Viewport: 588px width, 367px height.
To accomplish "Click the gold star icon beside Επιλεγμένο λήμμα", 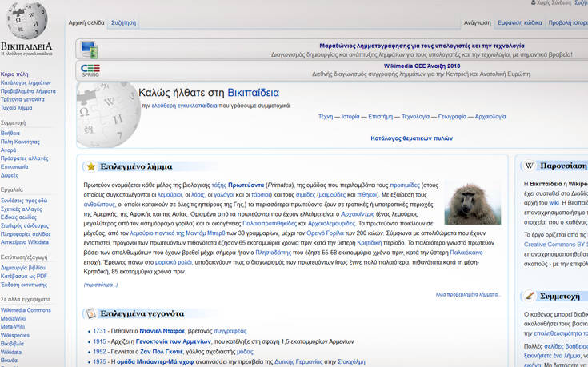I will (90, 166).
